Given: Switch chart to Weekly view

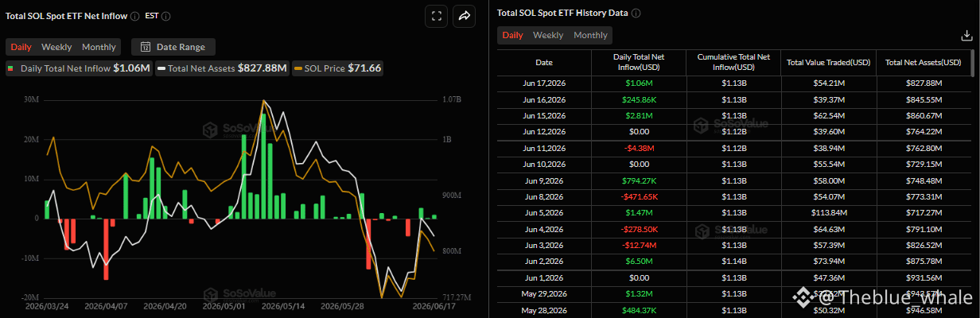Looking at the screenshot, I should pos(56,47).
